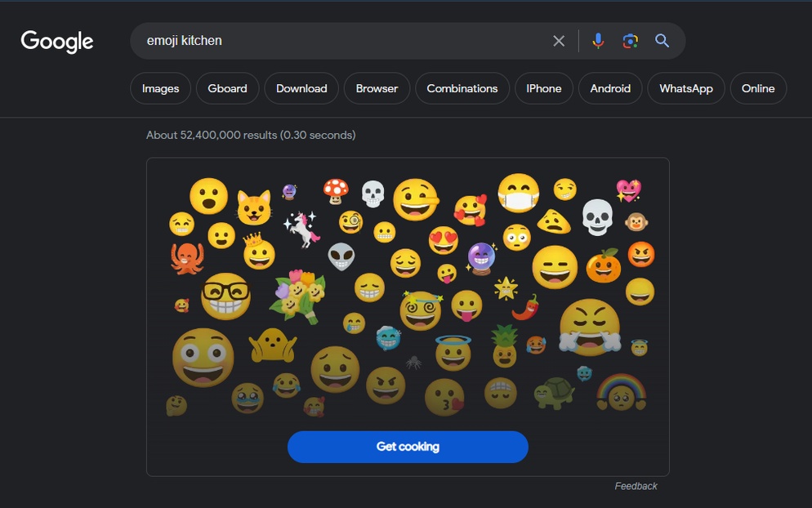Choose the Android filter chip
This screenshot has height=508, width=812.
pyautogui.click(x=610, y=88)
